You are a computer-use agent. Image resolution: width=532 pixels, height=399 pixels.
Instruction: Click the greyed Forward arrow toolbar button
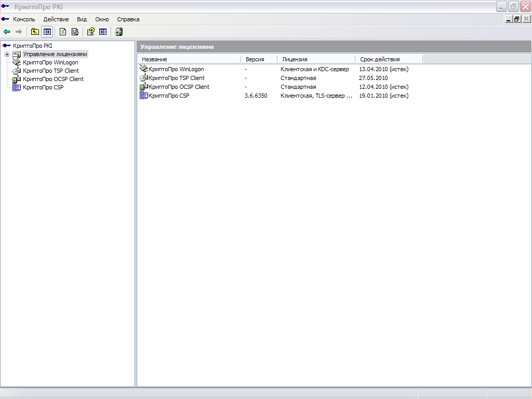(19, 32)
